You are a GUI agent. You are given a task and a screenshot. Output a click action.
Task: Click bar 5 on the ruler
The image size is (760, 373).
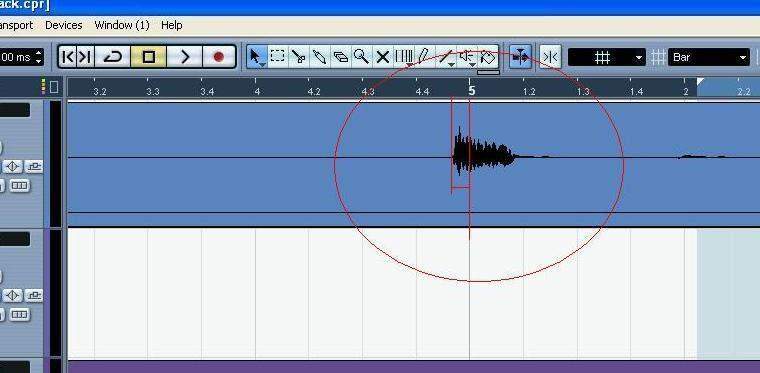coord(472,90)
